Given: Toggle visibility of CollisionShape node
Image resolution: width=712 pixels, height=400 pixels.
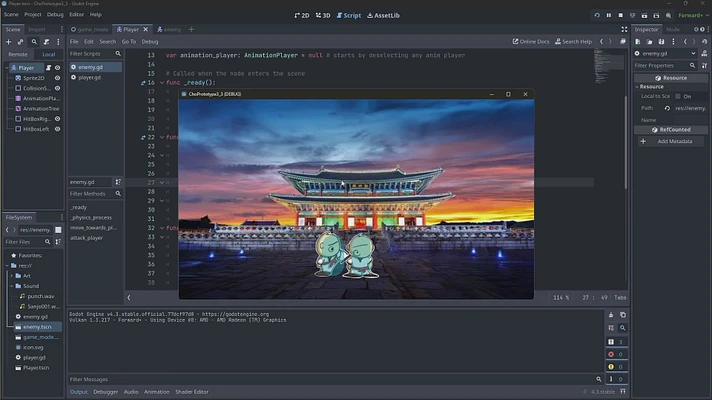Looking at the screenshot, I should [58, 88].
